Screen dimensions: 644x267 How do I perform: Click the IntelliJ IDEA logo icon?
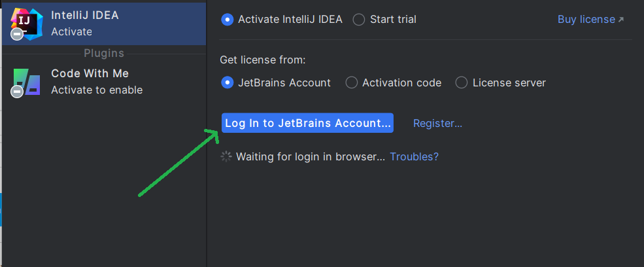pyautogui.click(x=25, y=22)
